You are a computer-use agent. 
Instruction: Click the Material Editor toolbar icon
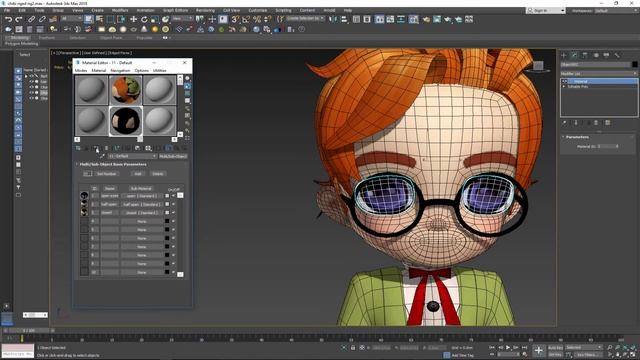413,19
